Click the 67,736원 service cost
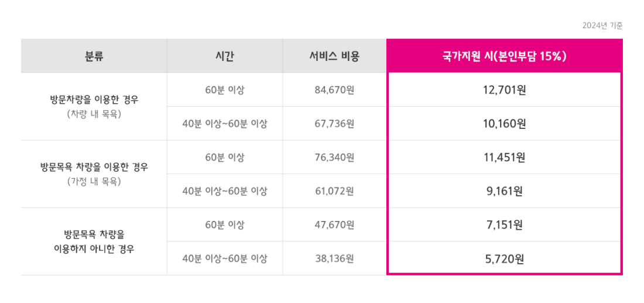 coord(334,123)
